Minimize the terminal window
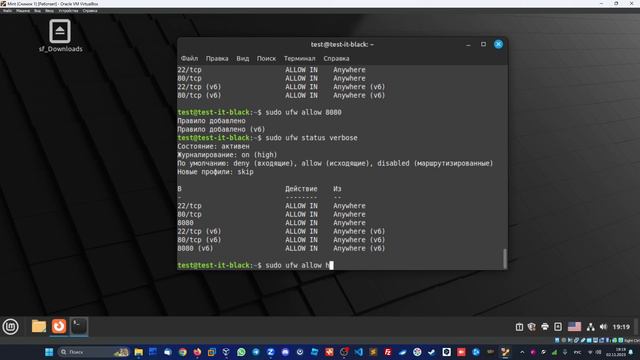 coord(468,44)
